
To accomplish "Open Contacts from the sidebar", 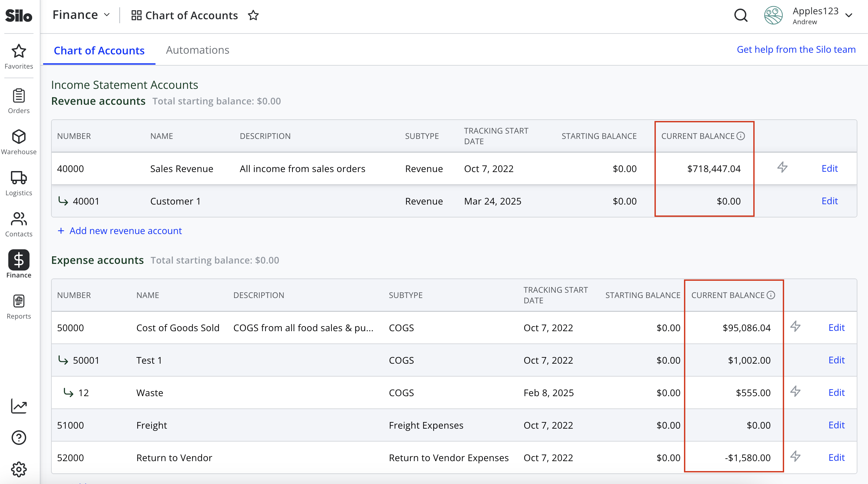I will (19, 224).
